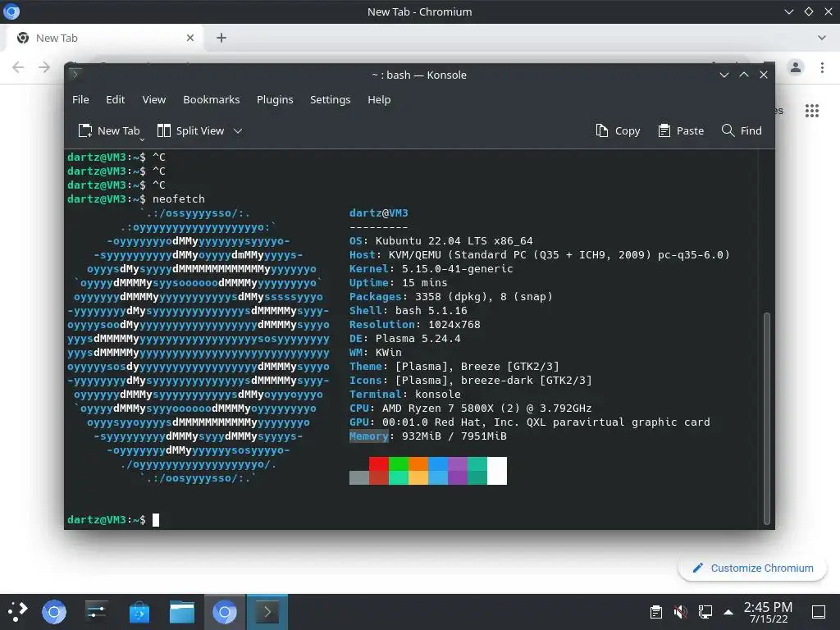Launch the pinned Chromium taskbar icon
Image resolution: width=840 pixels, height=630 pixels.
coord(54,612)
